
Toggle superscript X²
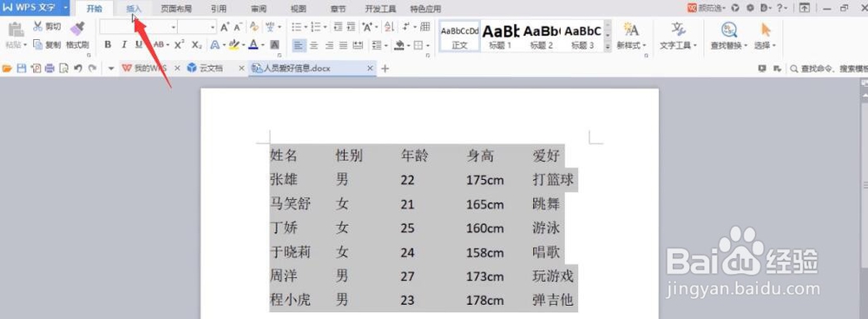[x=179, y=44]
